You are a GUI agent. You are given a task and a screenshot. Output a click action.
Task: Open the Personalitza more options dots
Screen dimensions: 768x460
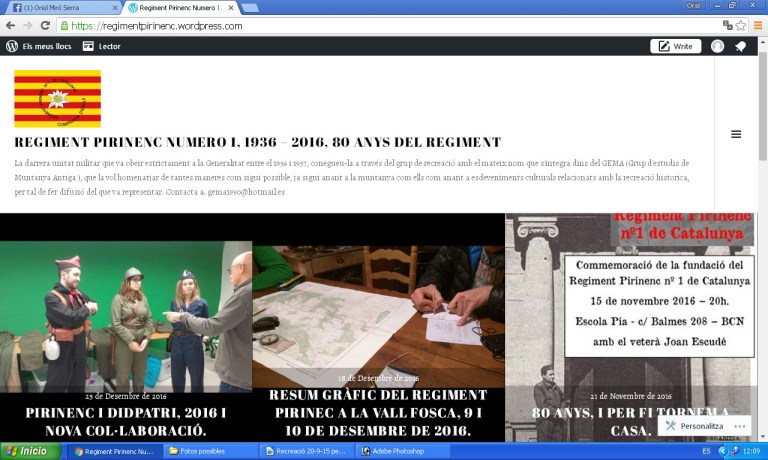pos(739,426)
